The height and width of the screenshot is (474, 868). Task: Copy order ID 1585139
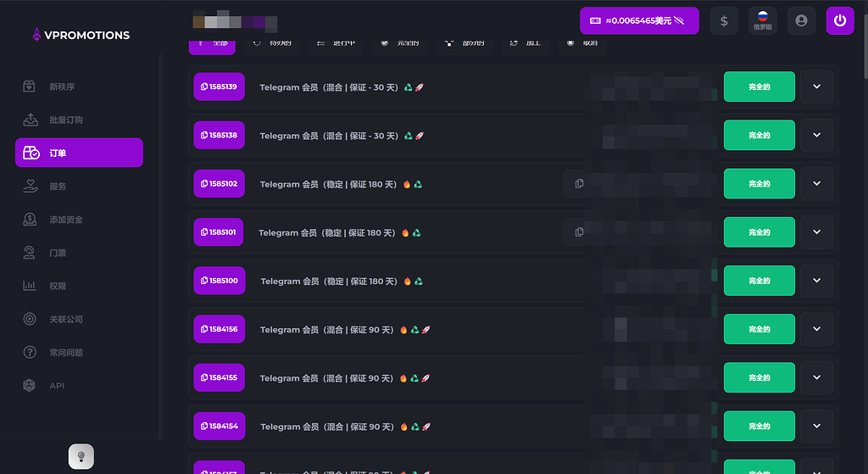click(x=220, y=86)
